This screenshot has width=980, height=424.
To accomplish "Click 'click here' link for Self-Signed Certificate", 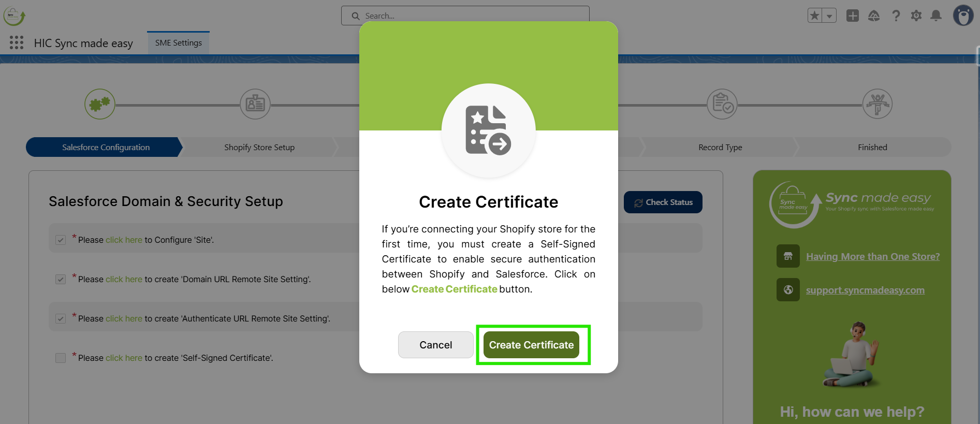I will pyautogui.click(x=124, y=358).
